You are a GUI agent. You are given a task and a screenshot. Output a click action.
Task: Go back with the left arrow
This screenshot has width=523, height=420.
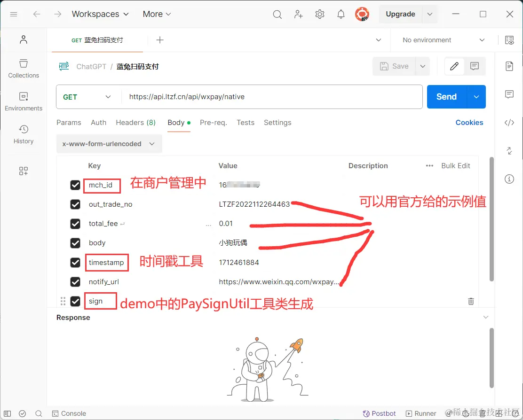point(37,14)
